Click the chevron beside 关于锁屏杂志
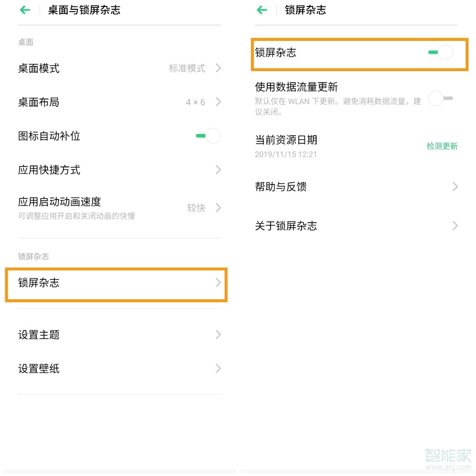476x476 pixels. click(454, 226)
